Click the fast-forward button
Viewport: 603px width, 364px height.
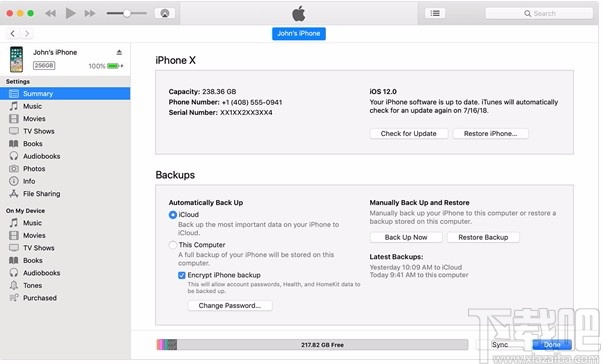[90, 13]
